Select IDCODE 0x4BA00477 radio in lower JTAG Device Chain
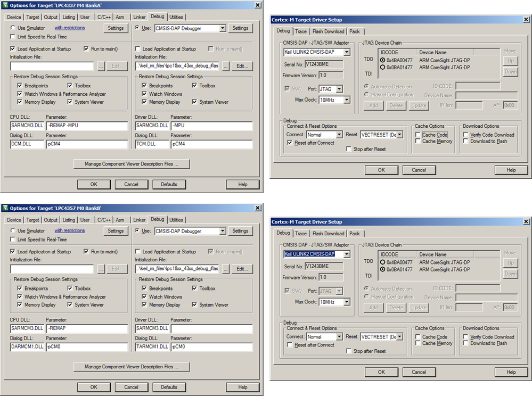This screenshot has width=532, height=396. 382,262
